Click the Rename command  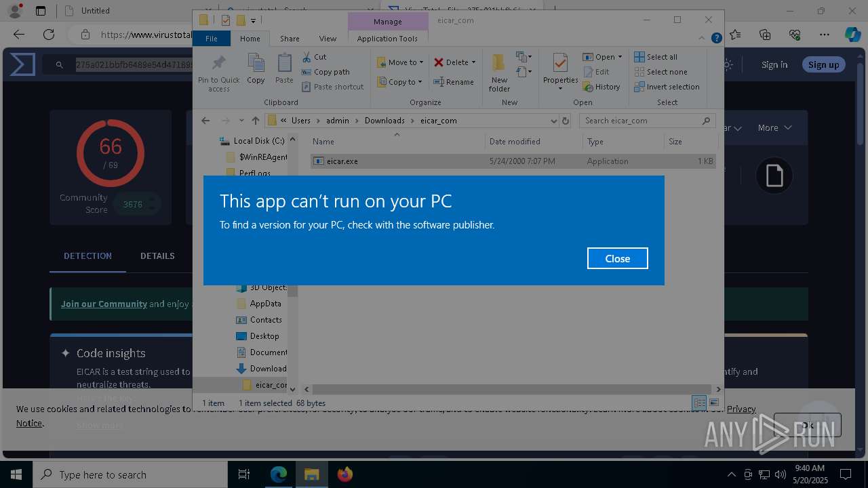454,82
